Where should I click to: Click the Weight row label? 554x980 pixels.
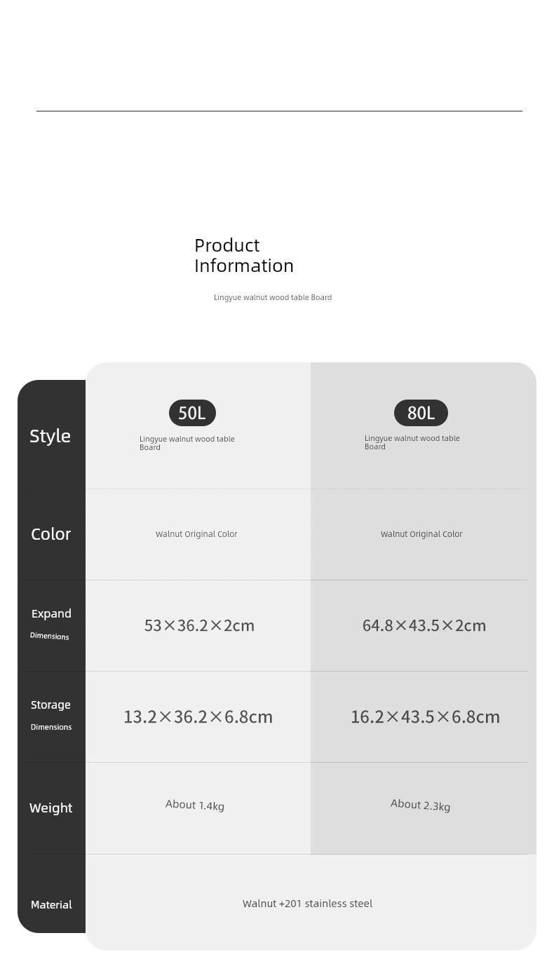pyautogui.click(x=50, y=808)
